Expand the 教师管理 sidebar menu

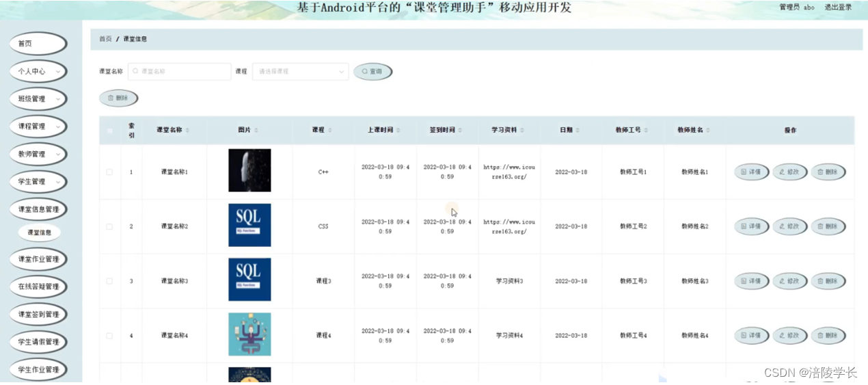pyautogui.click(x=38, y=155)
